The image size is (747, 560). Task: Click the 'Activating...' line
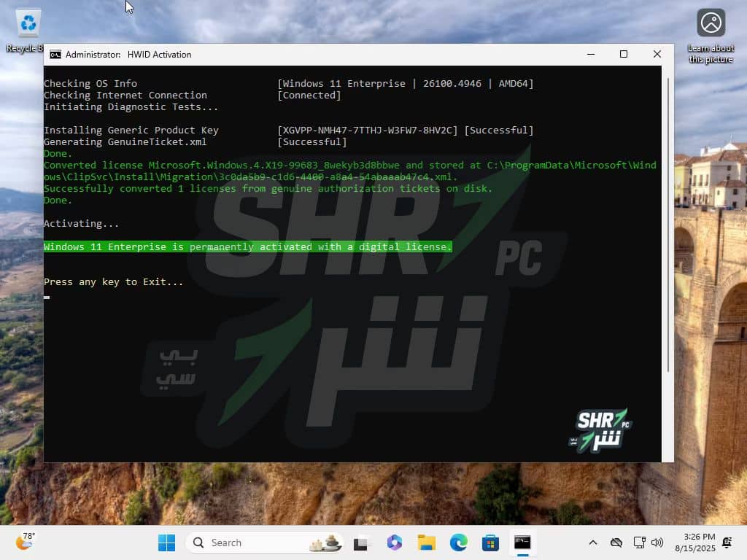pyautogui.click(x=82, y=223)
